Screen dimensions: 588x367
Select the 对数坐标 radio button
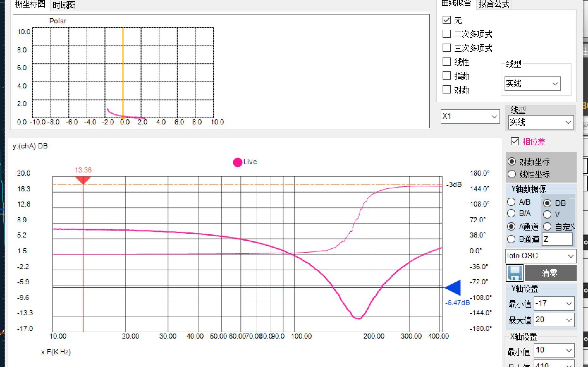pyautogui.click(x=511, y=161)
